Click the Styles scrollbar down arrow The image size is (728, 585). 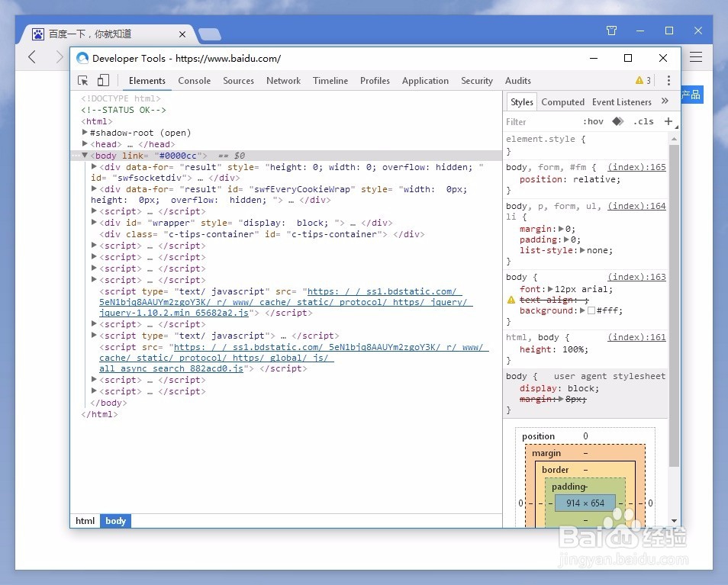pos(674,521)
